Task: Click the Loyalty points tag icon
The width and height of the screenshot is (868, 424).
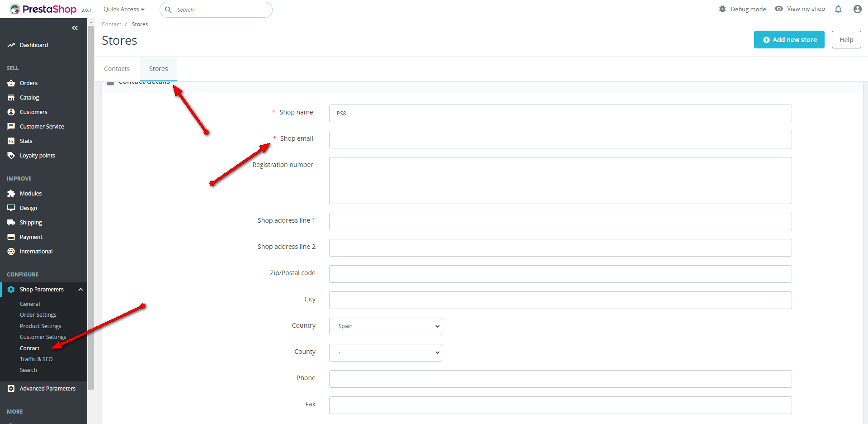Action: tap(11, 156)
